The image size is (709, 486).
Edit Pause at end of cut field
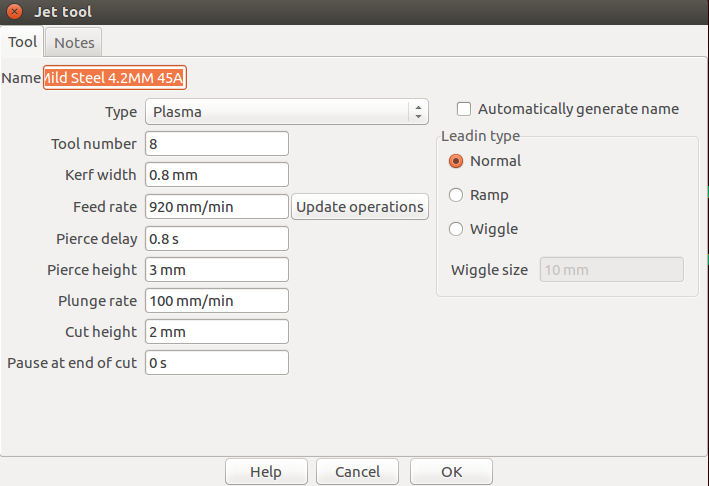click(217, 363)
